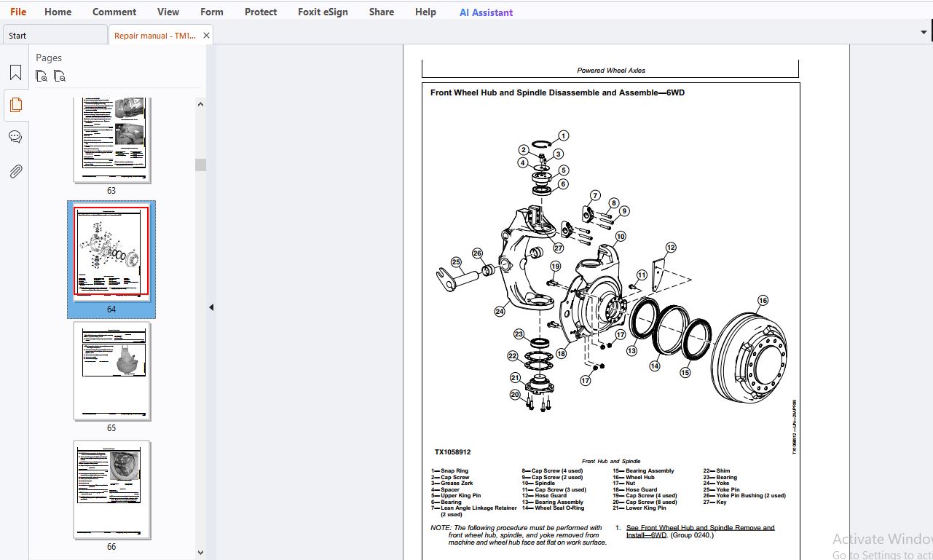Open the Bookmarks panel
The image size is (933, 560).
point(15,73)
